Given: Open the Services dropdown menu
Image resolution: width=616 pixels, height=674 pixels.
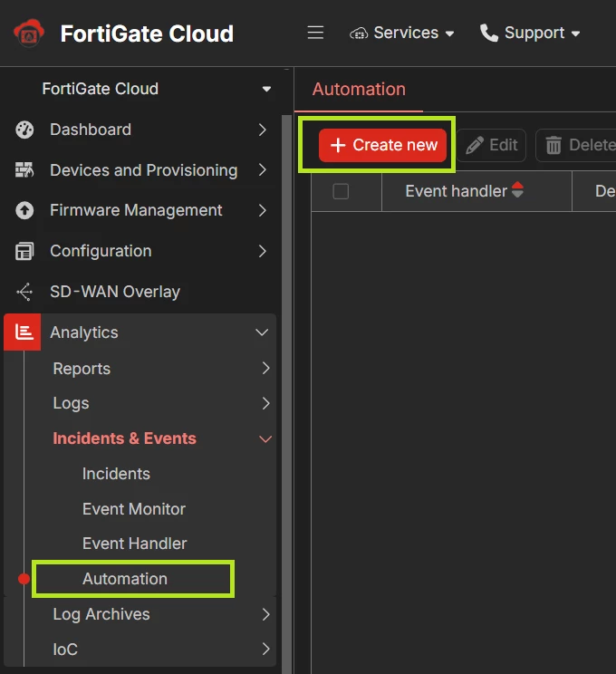Looking at the screenshot, I should (402, 34).
